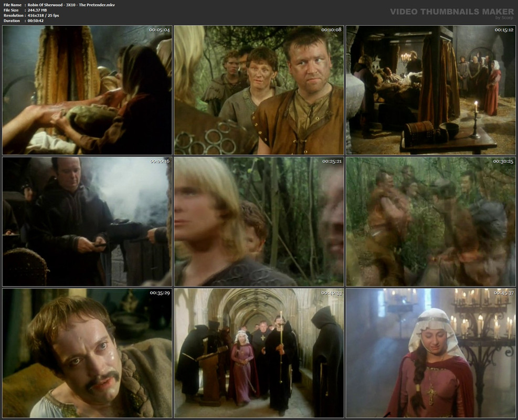Click the resolution value 416x318 / 25 fps
This screenshot has height=420, width=518.
(43, 16)
